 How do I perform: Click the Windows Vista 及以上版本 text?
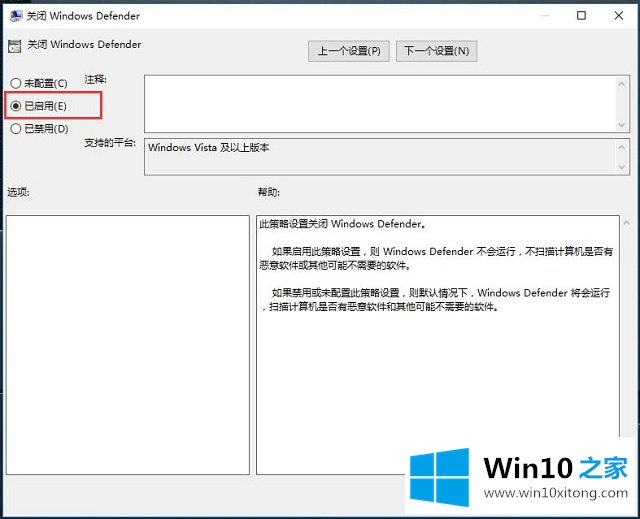tap(209, 148)
